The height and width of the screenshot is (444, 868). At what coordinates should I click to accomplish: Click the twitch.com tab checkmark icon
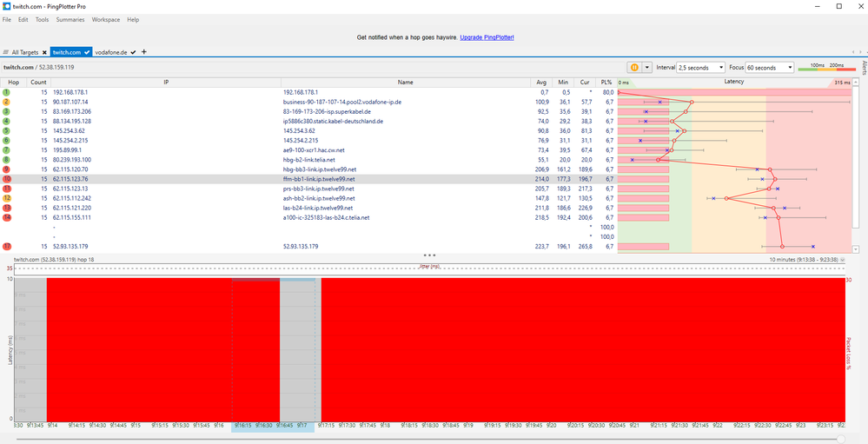pos(87,52)
